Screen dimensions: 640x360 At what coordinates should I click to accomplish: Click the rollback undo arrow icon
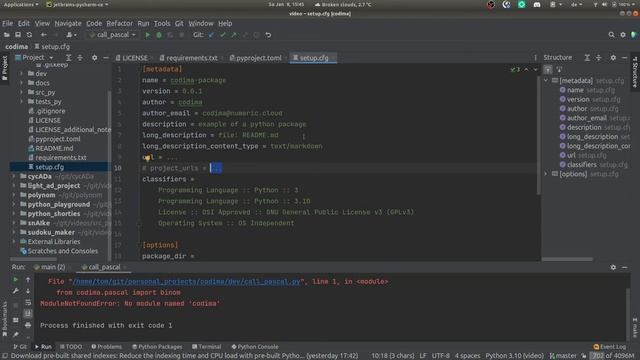[268, 35]
